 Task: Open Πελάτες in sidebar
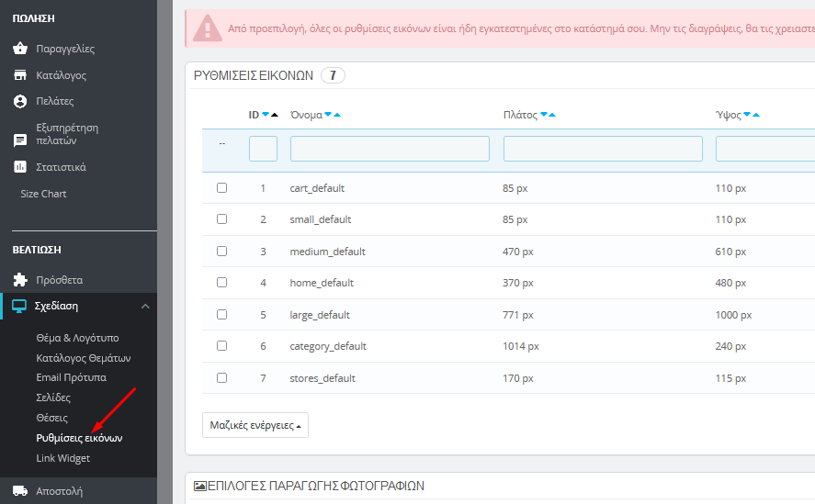[x=54, y=101]
